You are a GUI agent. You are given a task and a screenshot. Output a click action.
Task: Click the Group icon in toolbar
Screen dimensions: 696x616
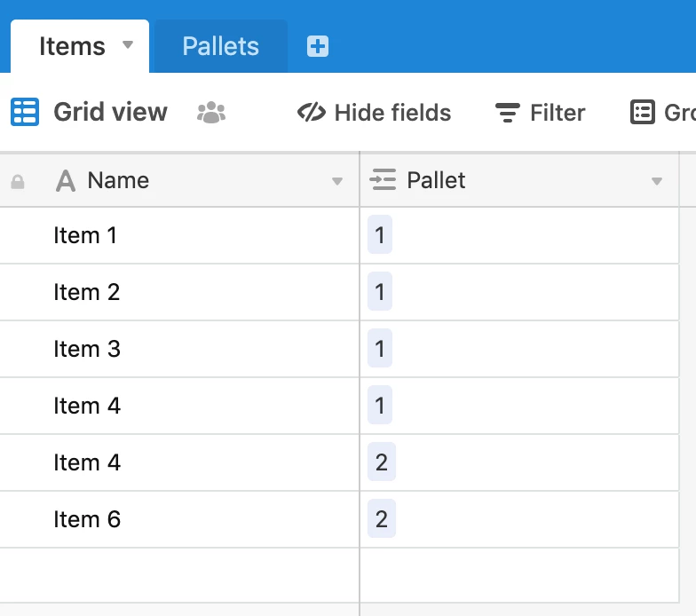(642, 113)
